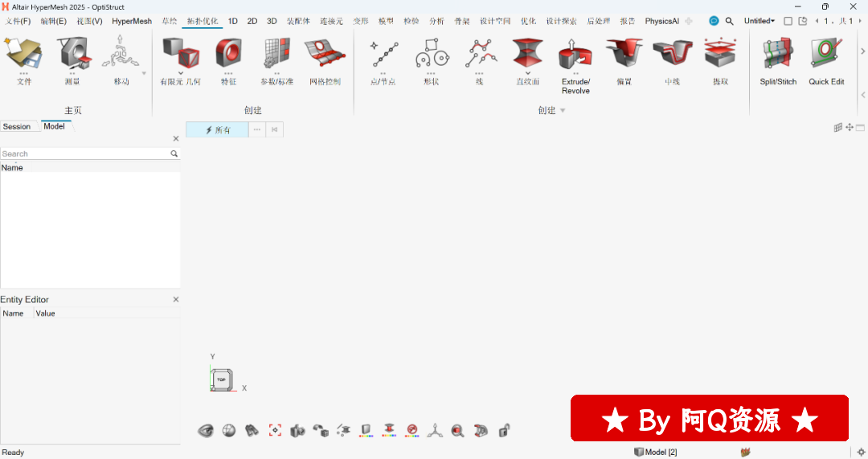Image resolution: width=868 pixels, height=459 pixels.
Task: Focus the browser Search field
Action: point(86,154)
